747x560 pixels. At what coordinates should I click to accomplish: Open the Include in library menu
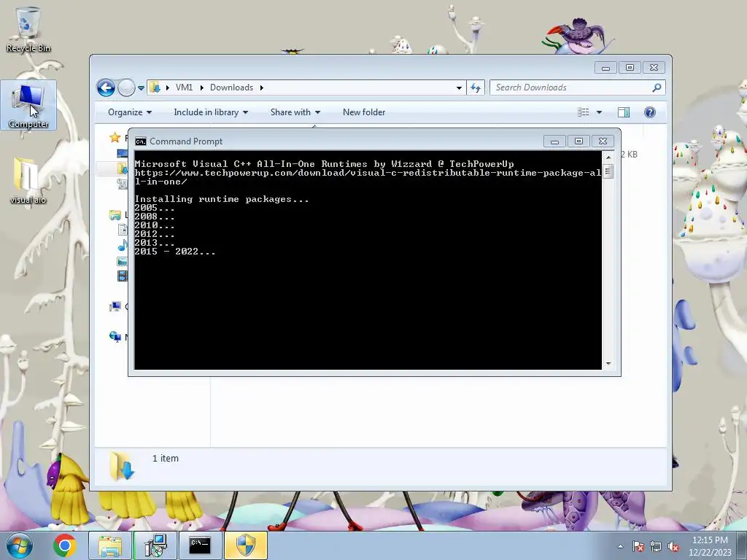click(211, 112)
